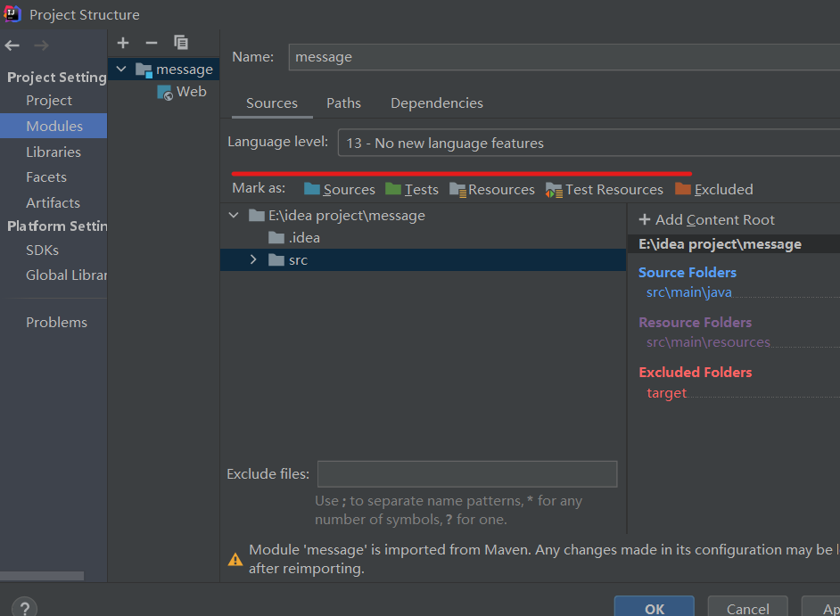
Task: Select the green Tests mark icon
Action: [x=392, y=189]
